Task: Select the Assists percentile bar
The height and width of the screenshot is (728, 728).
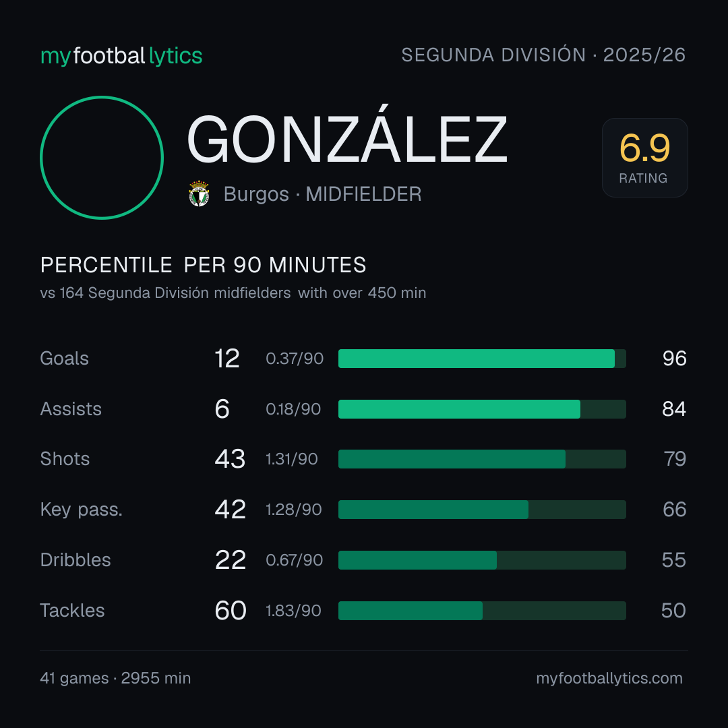Action: pos(482,409)
